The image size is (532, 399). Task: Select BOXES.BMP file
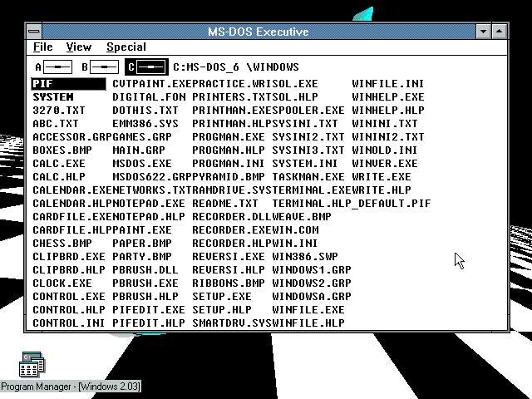click(62, 150)
